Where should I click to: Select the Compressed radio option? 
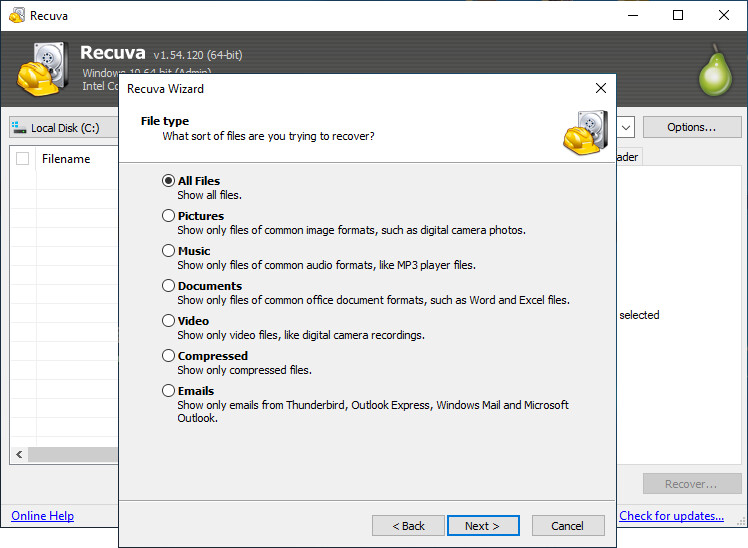point(168,356)
